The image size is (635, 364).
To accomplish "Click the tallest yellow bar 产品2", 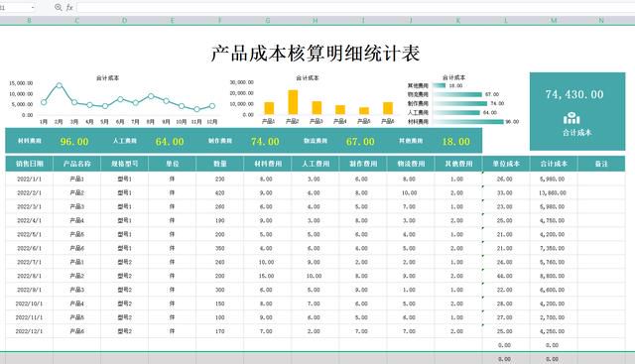I will pyautogui.click(x=293, y=102).
